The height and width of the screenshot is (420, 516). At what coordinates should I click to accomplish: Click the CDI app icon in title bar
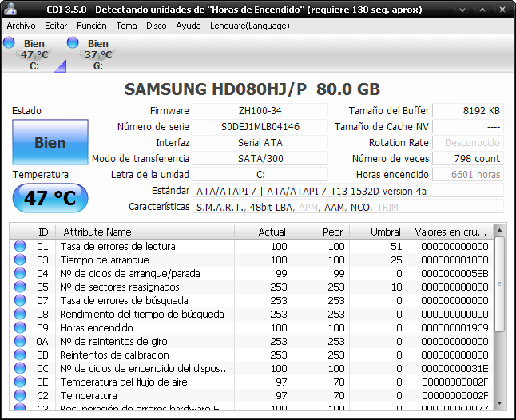[x=10, y=10]
